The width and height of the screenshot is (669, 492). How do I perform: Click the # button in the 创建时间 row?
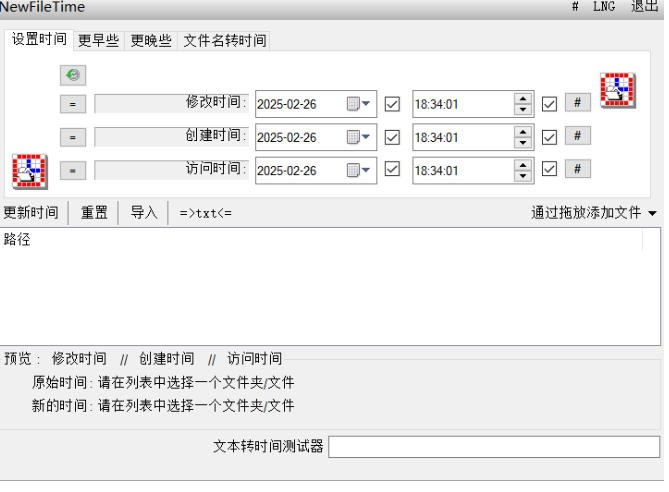coord(578,136)
